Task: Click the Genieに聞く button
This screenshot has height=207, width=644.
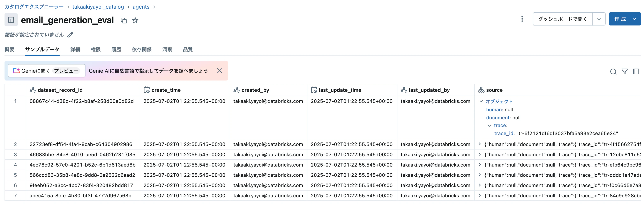Action: pos(46,71)
